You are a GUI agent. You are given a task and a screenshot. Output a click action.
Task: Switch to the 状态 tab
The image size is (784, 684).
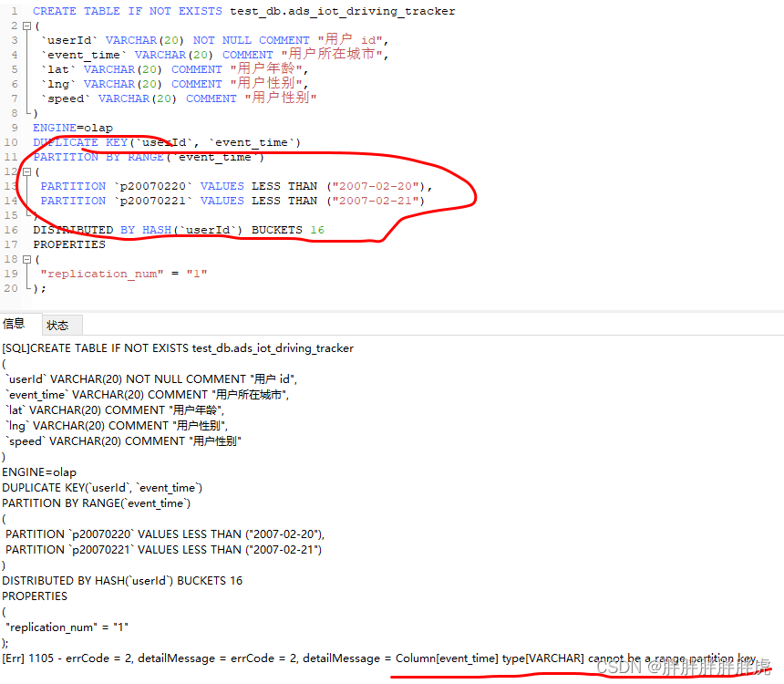click(59, 325)
